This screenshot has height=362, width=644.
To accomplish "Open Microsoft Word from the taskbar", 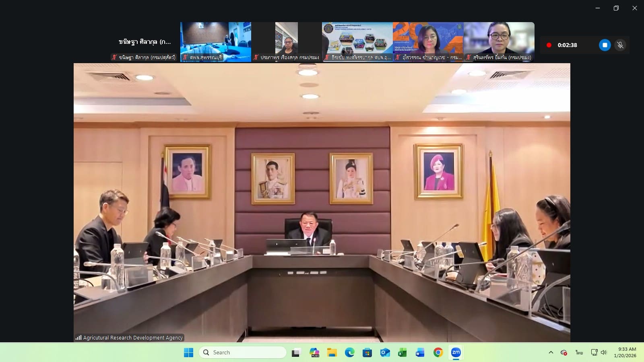I will click(420, 353).
